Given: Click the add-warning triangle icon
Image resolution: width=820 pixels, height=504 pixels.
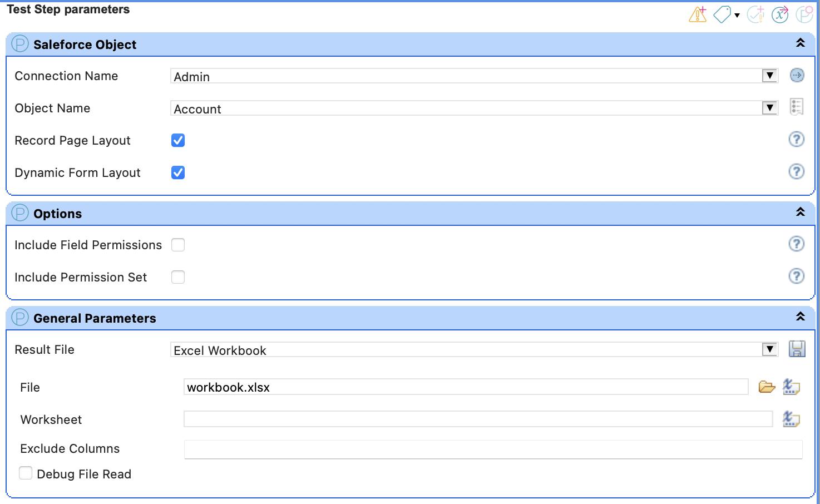Looking at the screenshot, I should [697, 14].
